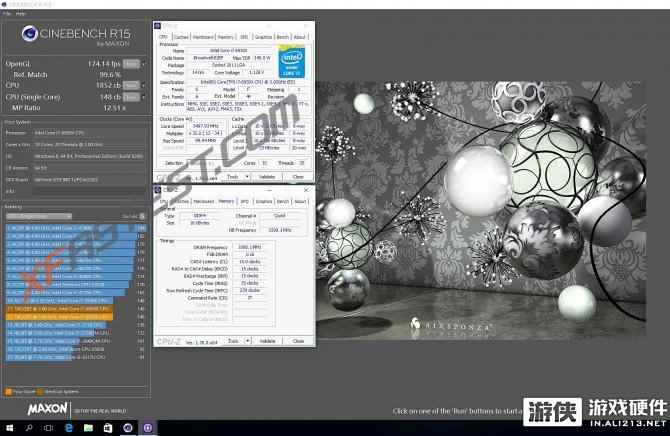This screenshot has width=670, height=436.
Task: Launch Microsoft Edge from the taskbar
Action: tap(68, 428)
